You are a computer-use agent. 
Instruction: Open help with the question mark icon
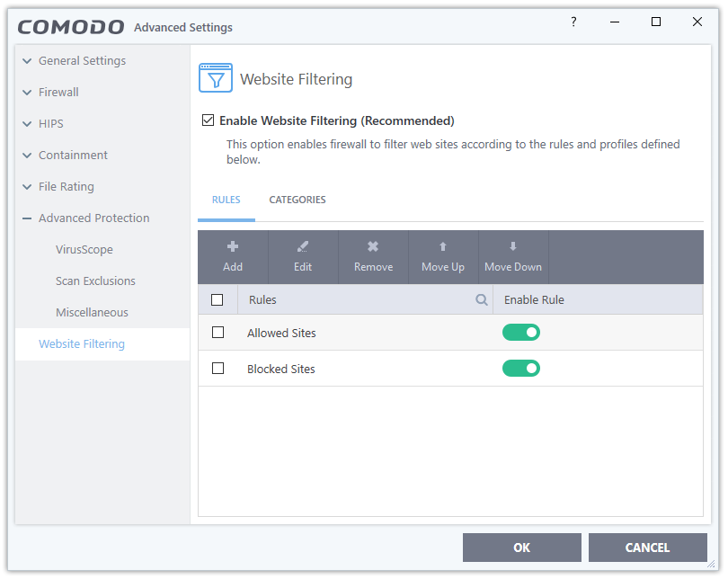(x=573, y=22)
